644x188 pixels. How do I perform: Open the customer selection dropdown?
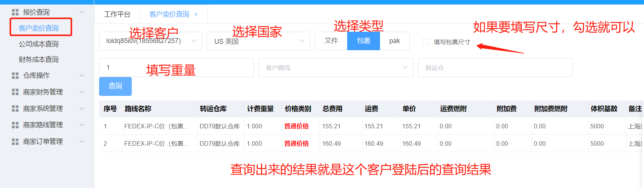pos(151,41)
